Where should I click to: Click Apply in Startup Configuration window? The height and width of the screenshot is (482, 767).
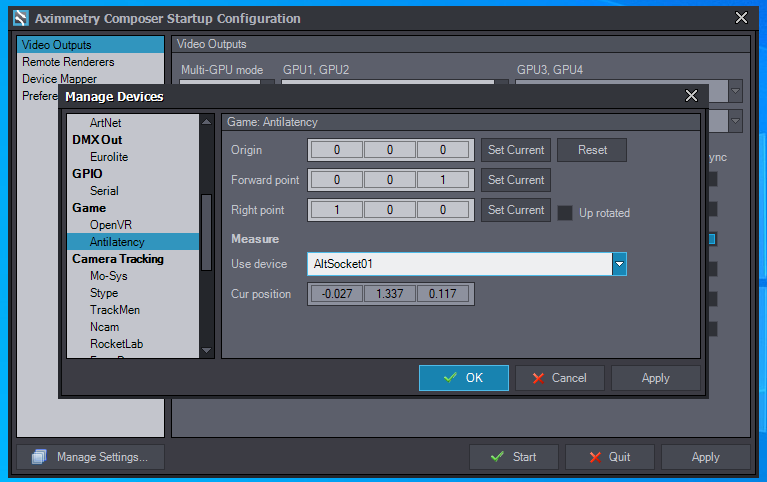pos(705,457)
